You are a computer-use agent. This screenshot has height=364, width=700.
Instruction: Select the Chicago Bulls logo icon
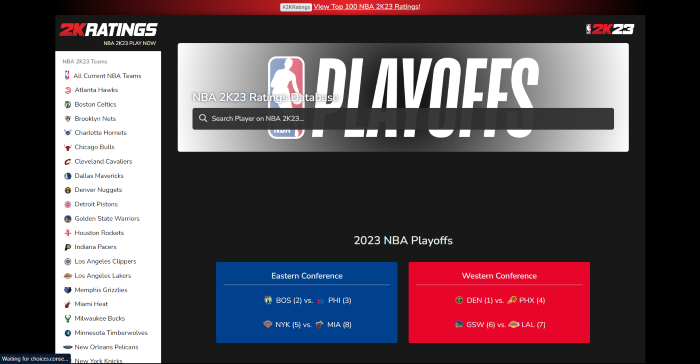coord(68,147)
